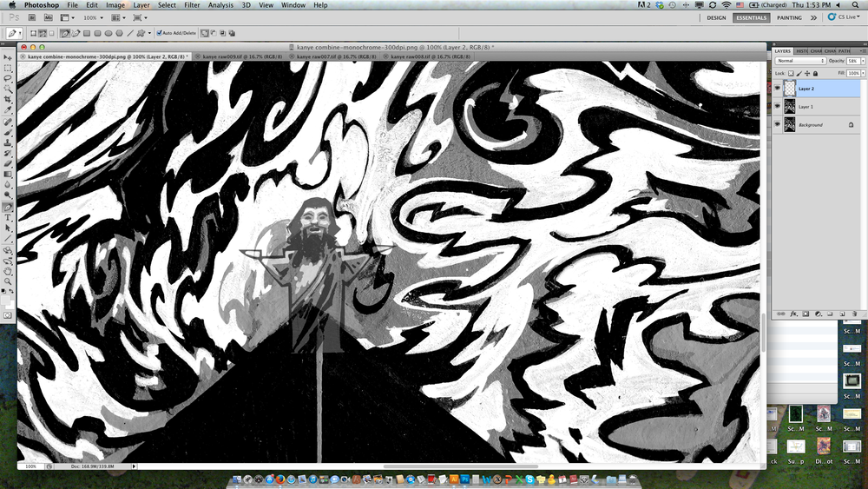Open the custom shape options arrow
The height and width of the screenshot is (489, 868).
point(149,33)
